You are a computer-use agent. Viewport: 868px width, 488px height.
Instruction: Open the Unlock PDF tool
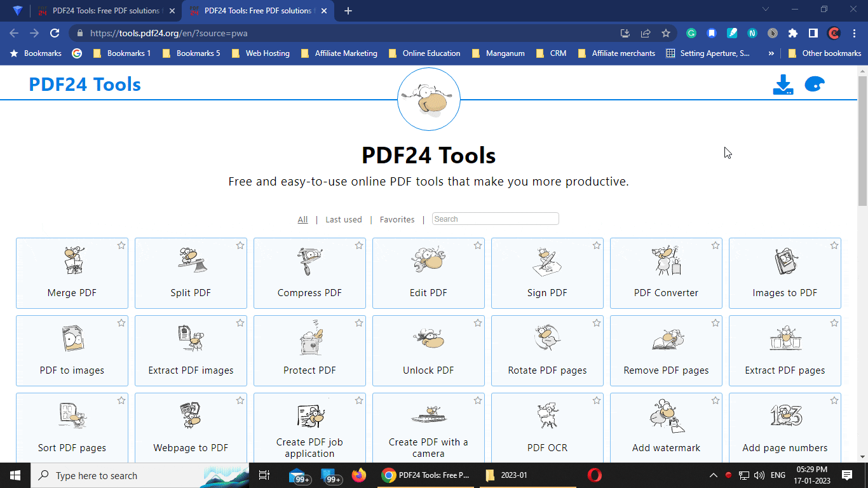click(428, 351)
